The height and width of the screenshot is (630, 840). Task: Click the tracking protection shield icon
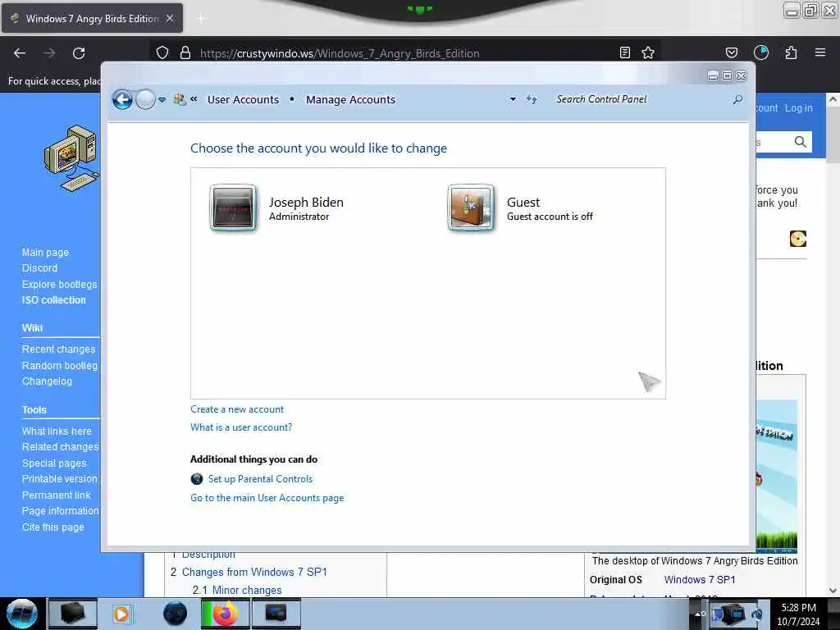[x=162, y=53]
